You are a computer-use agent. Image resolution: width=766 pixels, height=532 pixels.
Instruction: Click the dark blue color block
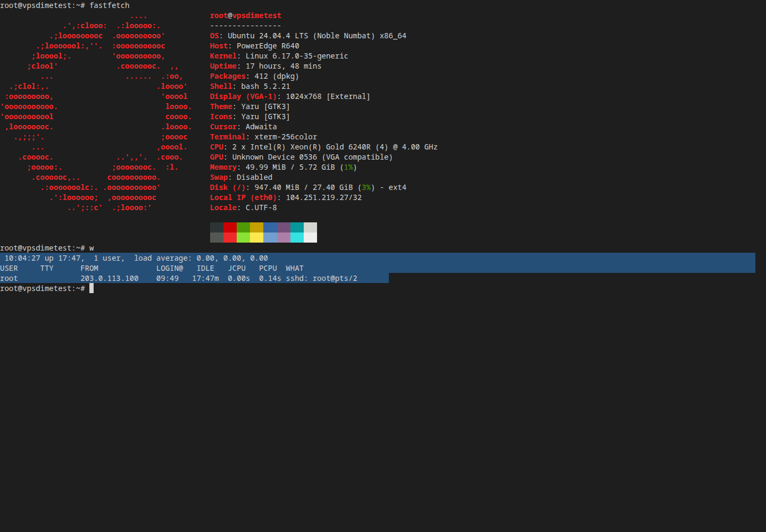tap(270, 227)
